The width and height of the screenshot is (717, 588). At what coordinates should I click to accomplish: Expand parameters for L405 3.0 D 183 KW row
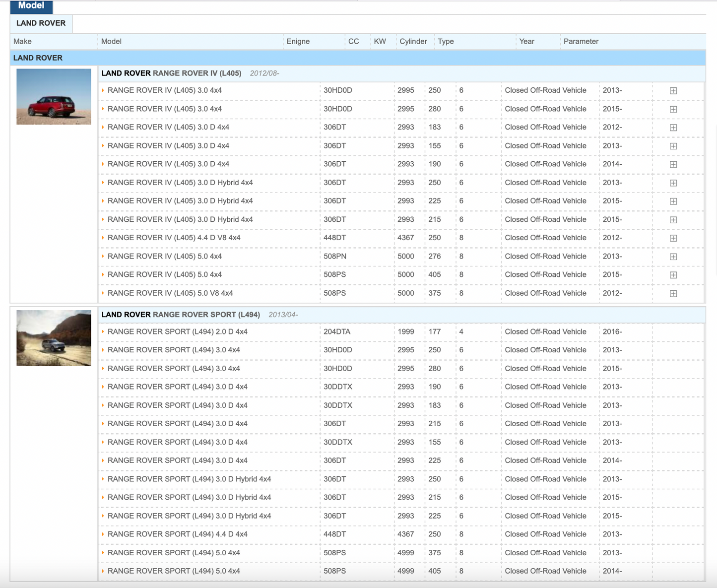click(x=673, y=128)
